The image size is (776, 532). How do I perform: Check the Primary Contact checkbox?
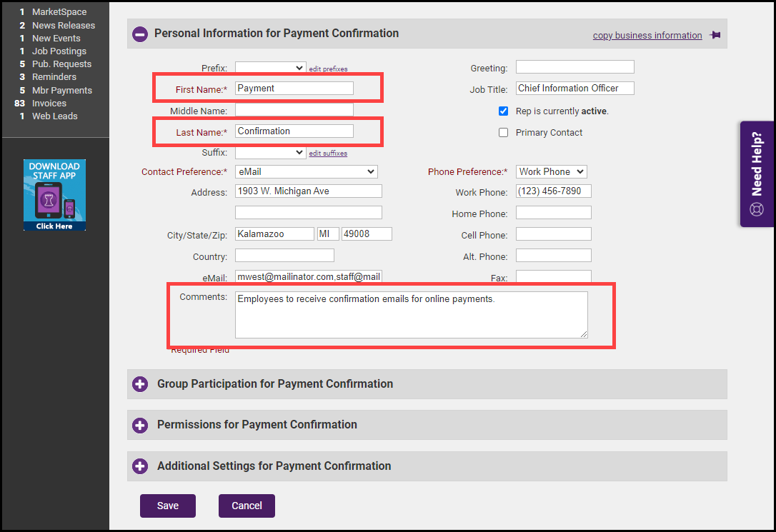504,133
